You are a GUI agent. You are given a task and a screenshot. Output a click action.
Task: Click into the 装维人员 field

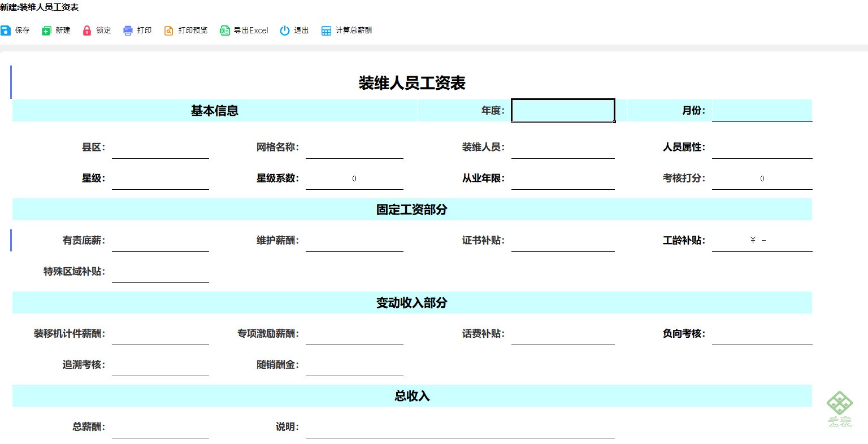click(563, 147)
